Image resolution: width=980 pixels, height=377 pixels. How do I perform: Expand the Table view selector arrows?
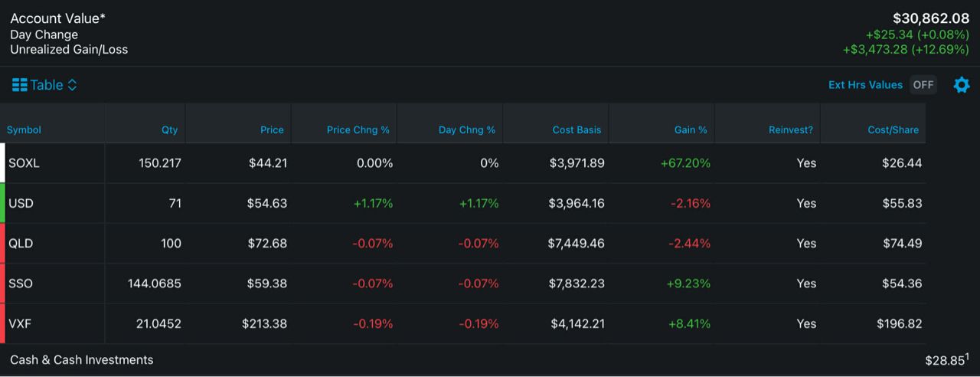(73, 85)
